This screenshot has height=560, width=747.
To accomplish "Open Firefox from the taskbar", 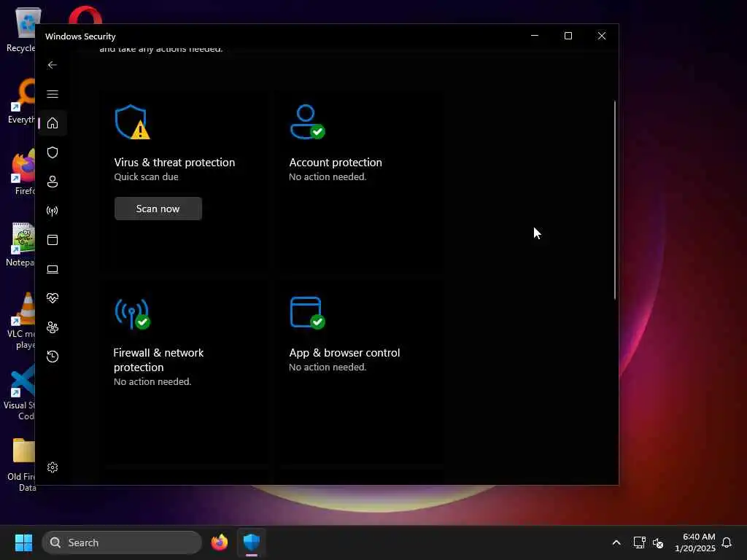I will point(220,542).
